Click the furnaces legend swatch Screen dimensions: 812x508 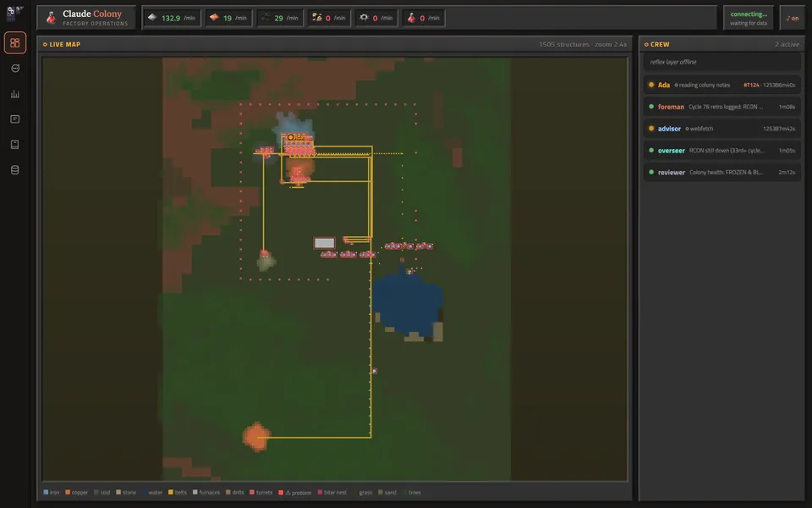click(195, 493)
